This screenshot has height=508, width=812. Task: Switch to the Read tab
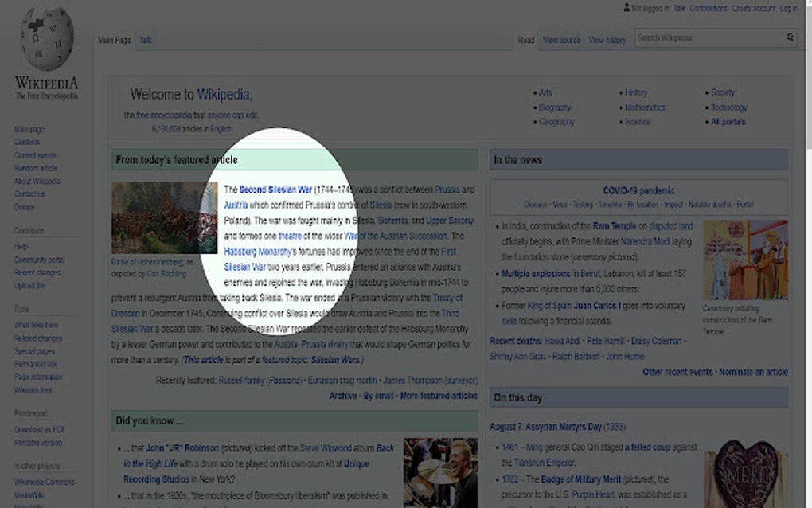pos(525,39)
